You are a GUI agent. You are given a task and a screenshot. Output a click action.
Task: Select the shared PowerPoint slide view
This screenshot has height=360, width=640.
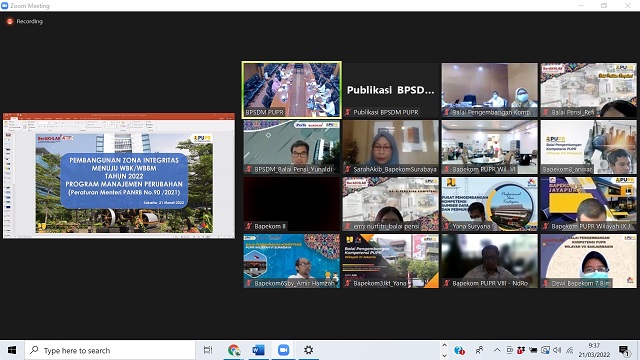coord(119,176)
